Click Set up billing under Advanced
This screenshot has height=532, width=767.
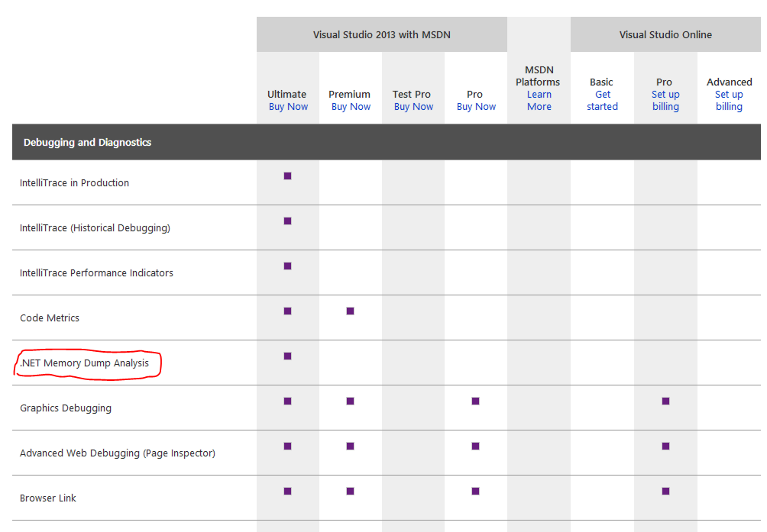pos(729,100)
